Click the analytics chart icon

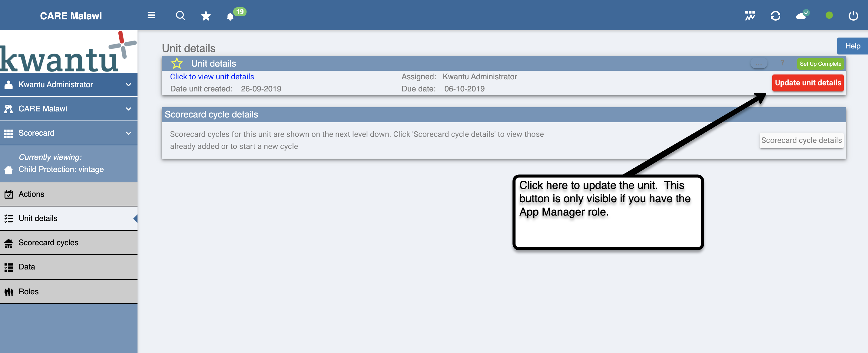click(x=750, y=15)
